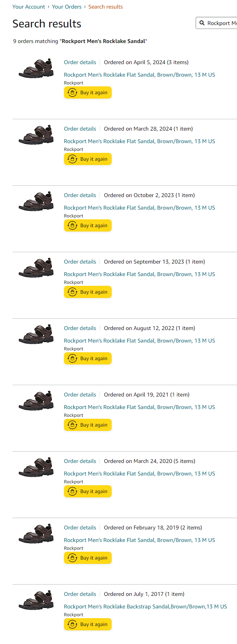
Task: Click Buy it again for March 28, 2024 order
Action: coord(88,159)
